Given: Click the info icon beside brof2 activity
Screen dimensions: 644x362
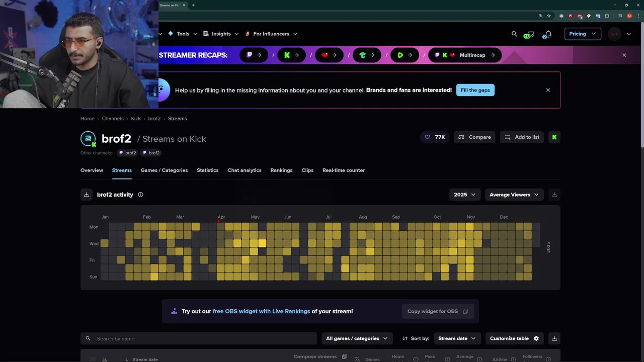Looking at the screenshot, I should click(x=140, y=195).
